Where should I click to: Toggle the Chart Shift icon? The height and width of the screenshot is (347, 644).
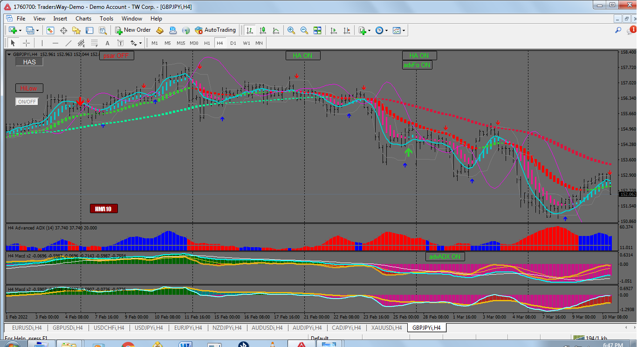click(x=347, y=30)
